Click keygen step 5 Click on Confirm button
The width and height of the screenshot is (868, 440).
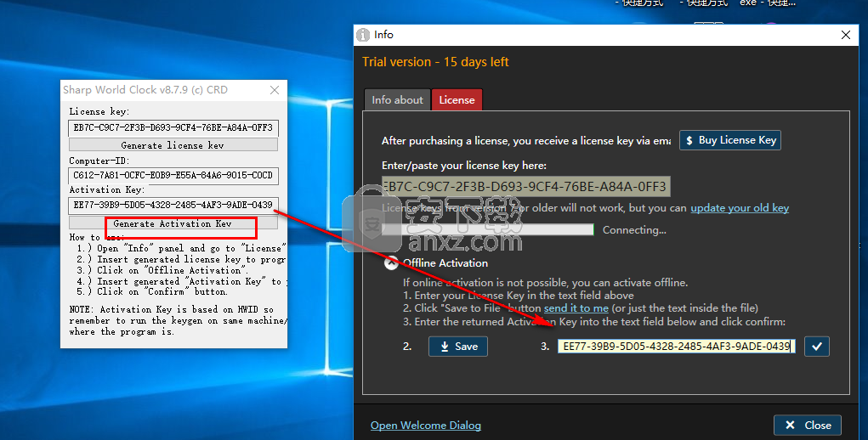click(x=152, y=292)
